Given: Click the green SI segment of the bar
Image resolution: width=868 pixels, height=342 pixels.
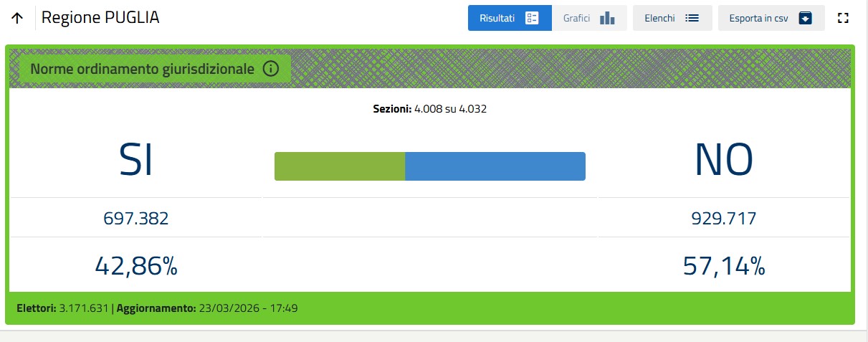Looking at the screenshot, I should [340, 166].
